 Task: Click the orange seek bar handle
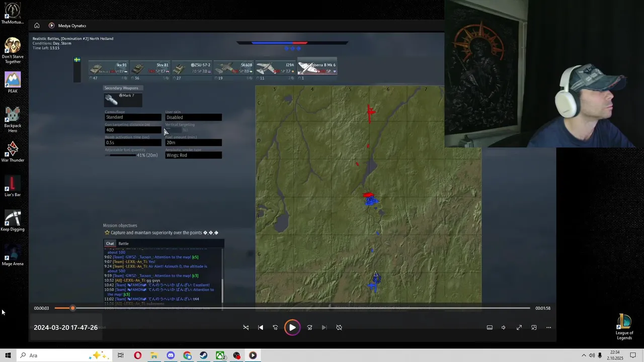click(72, 308)
